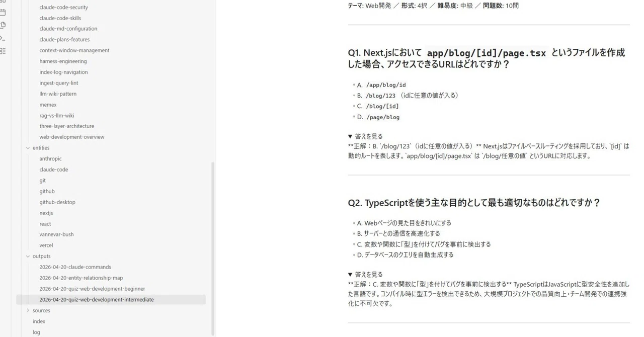Open the ingest-query-lint note
The width and height of the screenshot is (644, 337).
coord(59,83)
